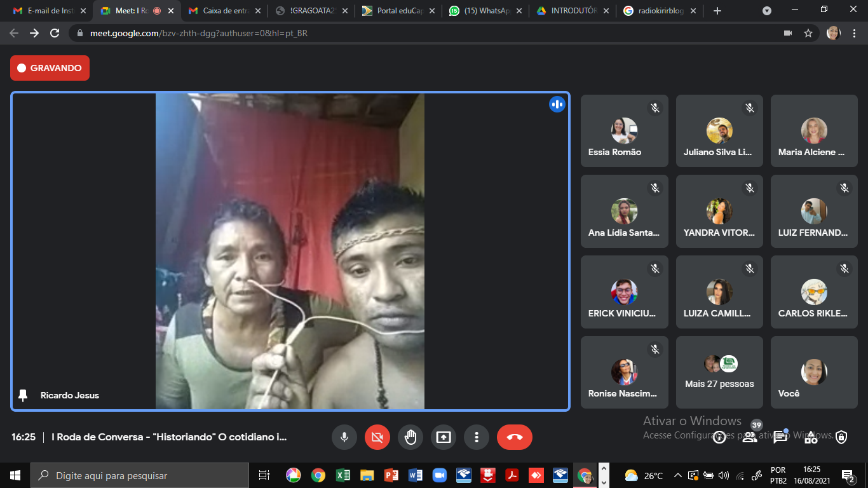The height and width of the screenshot is (488, 868).
Task: Unpin Ricardo Jesus using pin icon
Action: click(x=24, y=395)
